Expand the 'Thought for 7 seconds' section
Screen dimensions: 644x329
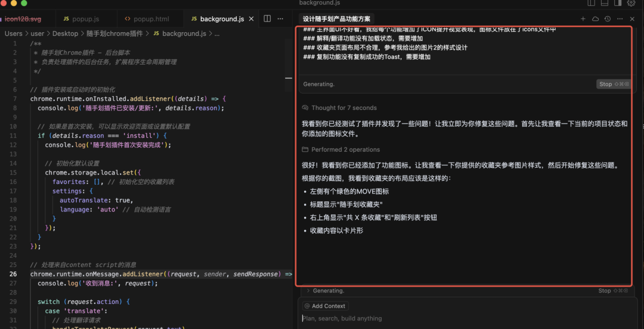point(343,108)
